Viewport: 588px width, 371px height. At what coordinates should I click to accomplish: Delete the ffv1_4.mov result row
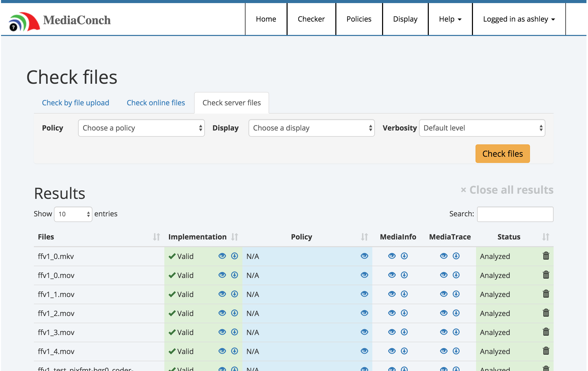tap(546, 351)
